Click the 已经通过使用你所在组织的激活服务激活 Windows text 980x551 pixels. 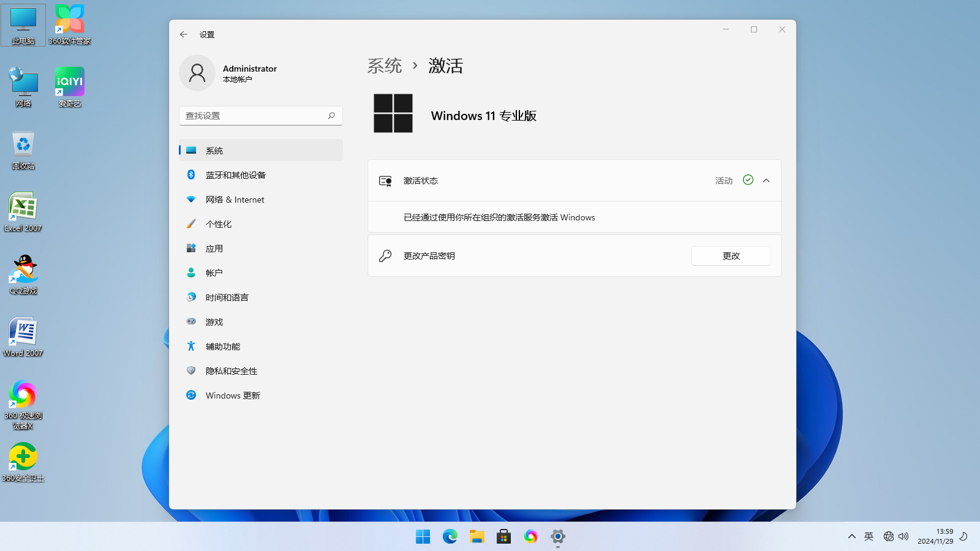(x=499, y=217)
